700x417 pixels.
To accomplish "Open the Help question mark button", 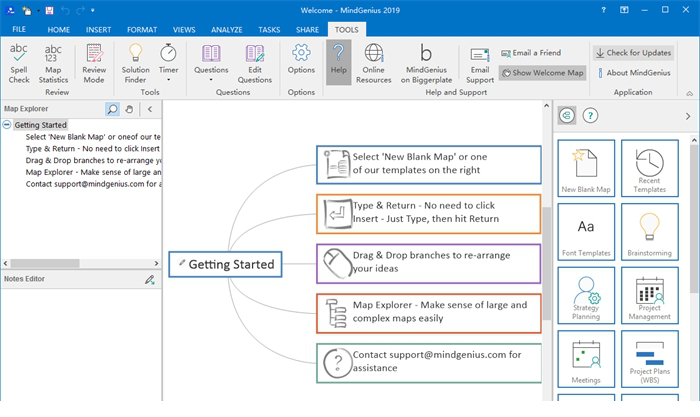I will (338, 62).
